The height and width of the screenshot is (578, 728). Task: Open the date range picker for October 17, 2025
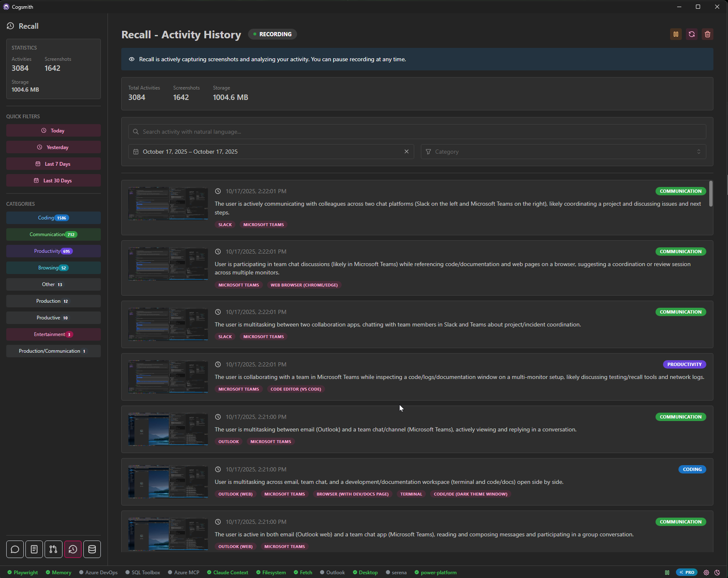coord(271,152)
